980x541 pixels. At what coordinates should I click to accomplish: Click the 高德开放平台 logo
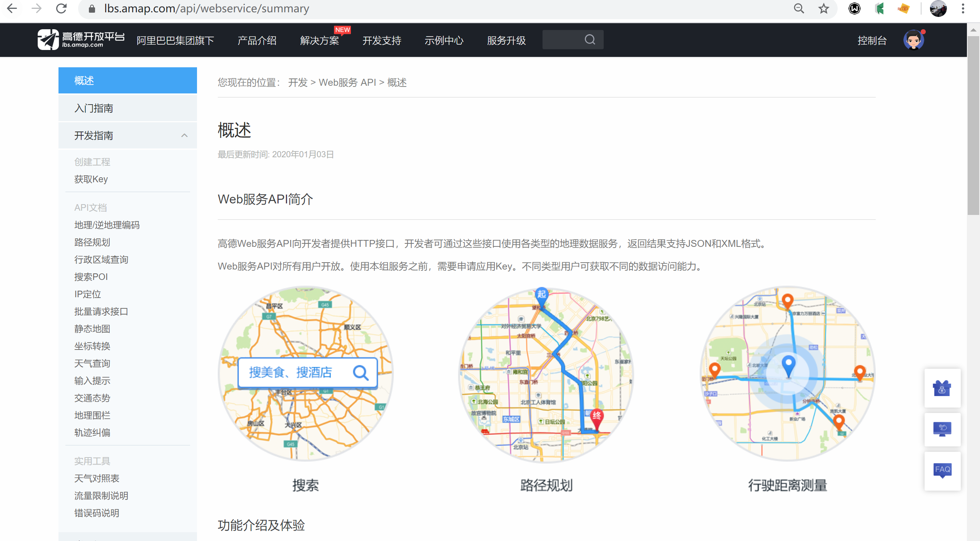(81, 40)
